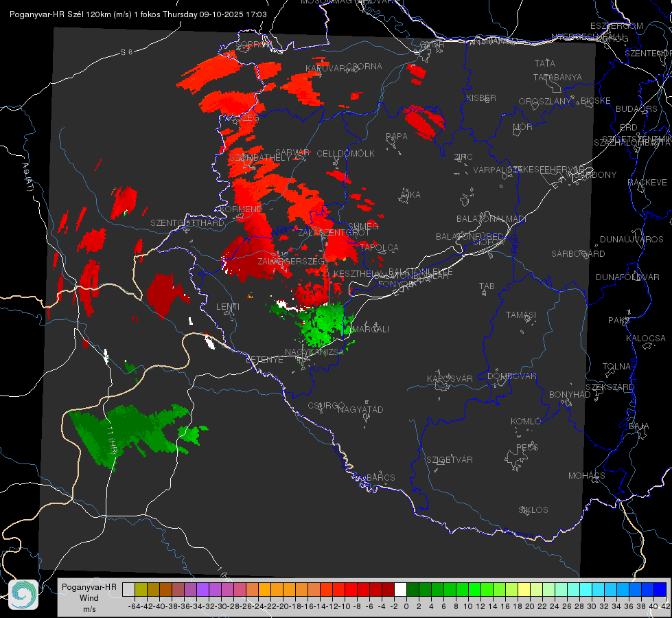Click the MARCALI town label
The height and width of the screenshot is (618, 672).
coord(370,330)
